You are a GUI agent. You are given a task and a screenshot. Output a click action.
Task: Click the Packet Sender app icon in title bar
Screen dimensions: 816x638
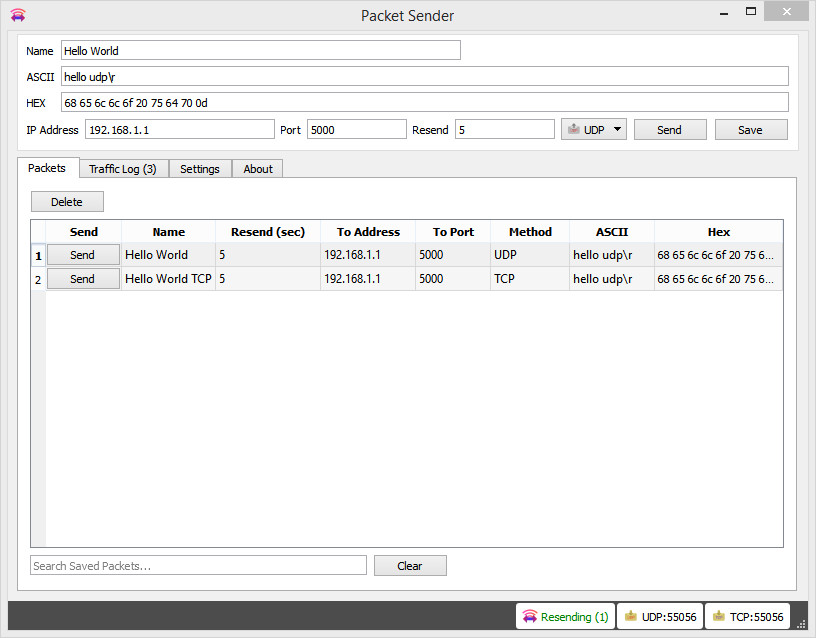tap(18, 15)
